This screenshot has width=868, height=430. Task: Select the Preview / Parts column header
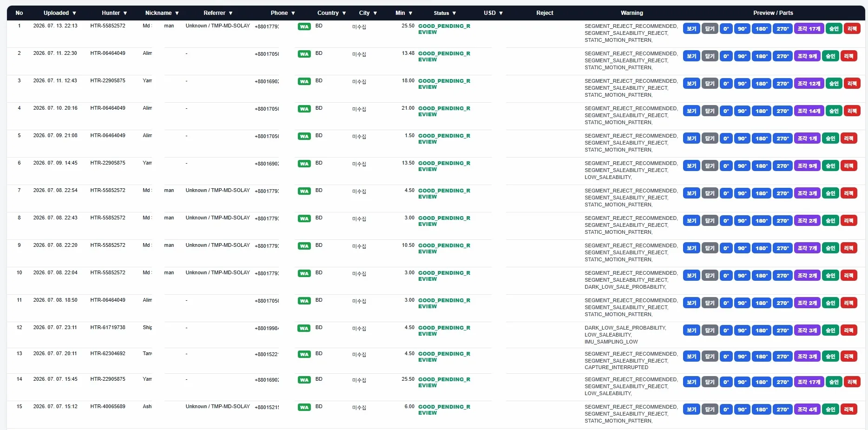(773, 13)
